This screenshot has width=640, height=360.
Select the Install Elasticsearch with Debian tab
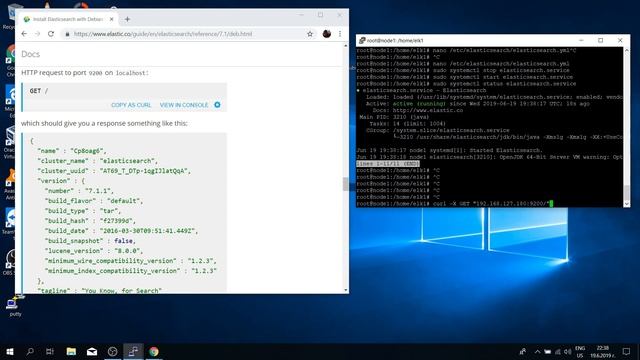[x=67, y=19]
